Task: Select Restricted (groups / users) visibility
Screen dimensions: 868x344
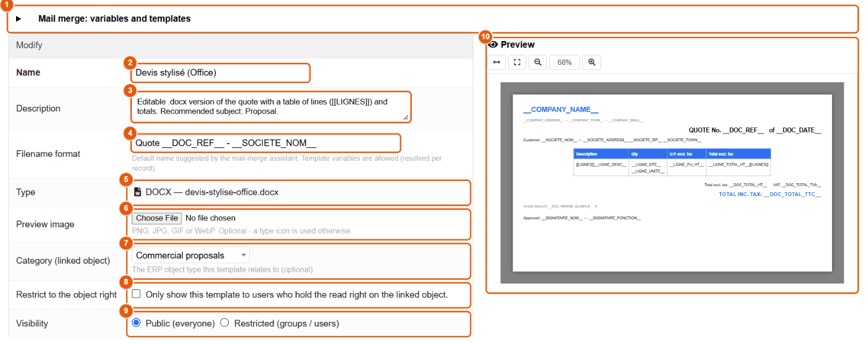Action: pyautogui.click(x=225, y=323)
